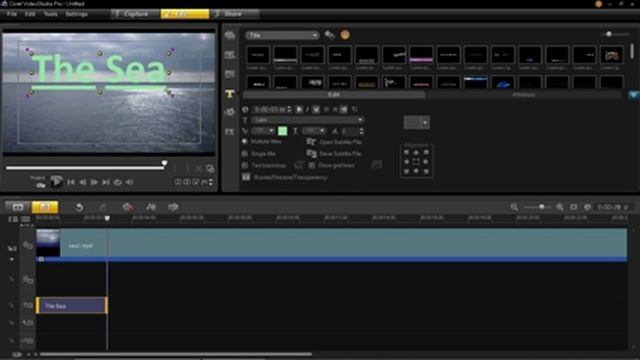Screen dimensions: 640x360
Task: Open the Media library icon in the side panel
Action: 230,35
